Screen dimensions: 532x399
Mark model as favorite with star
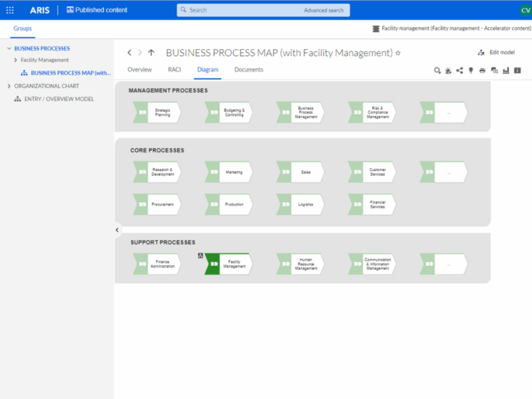398,53
